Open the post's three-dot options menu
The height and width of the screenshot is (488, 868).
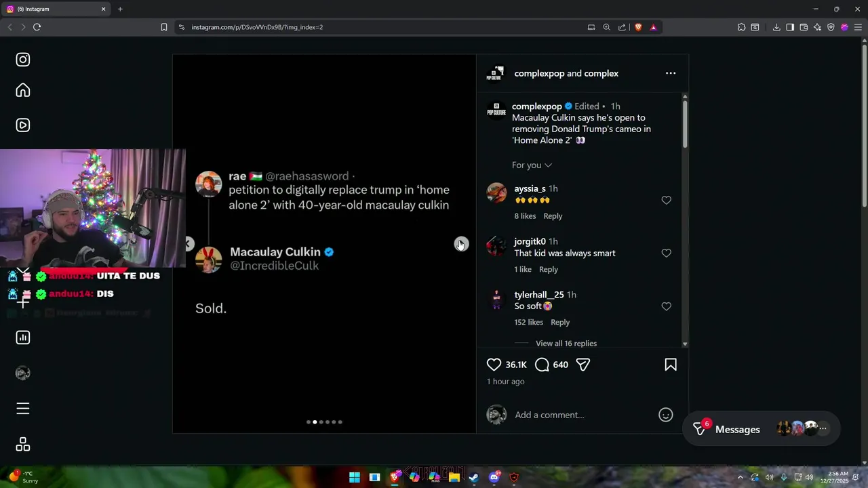(x=671, y=73)
